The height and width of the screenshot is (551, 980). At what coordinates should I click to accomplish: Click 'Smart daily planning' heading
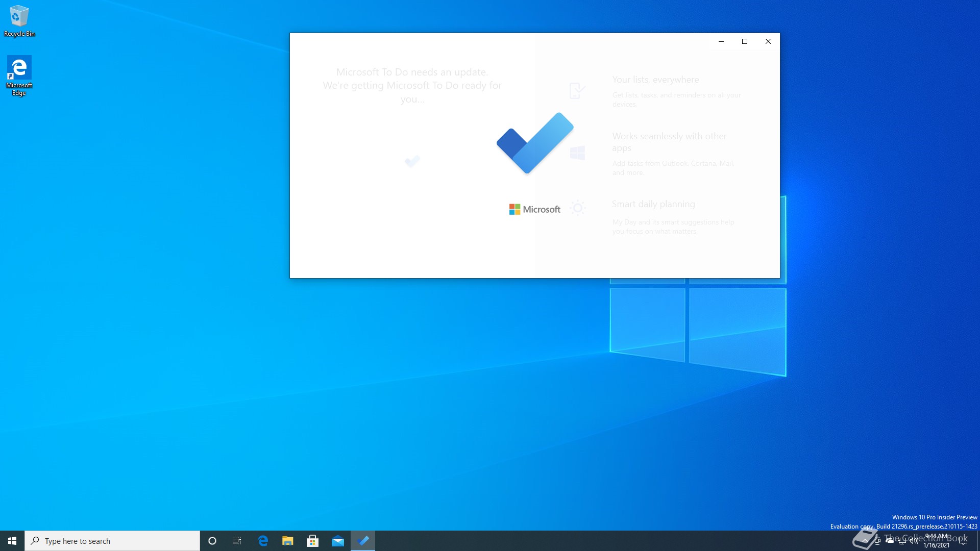(x=653, y=204)
